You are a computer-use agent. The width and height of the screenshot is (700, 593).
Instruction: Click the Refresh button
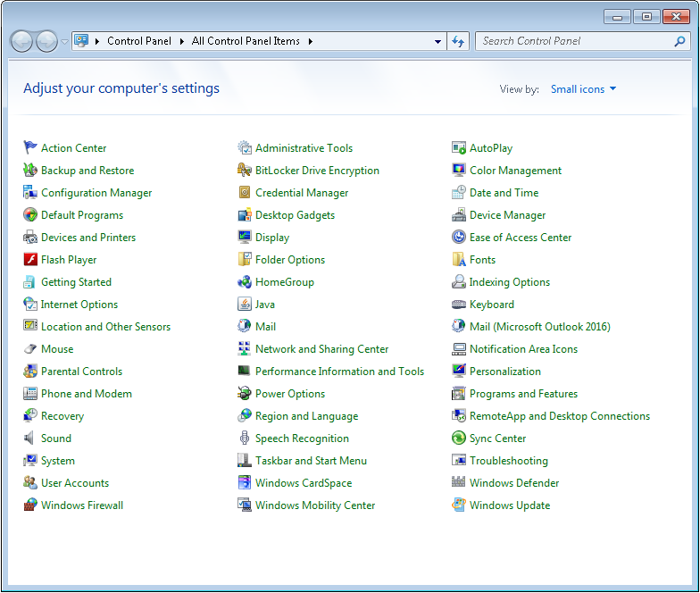458,41
